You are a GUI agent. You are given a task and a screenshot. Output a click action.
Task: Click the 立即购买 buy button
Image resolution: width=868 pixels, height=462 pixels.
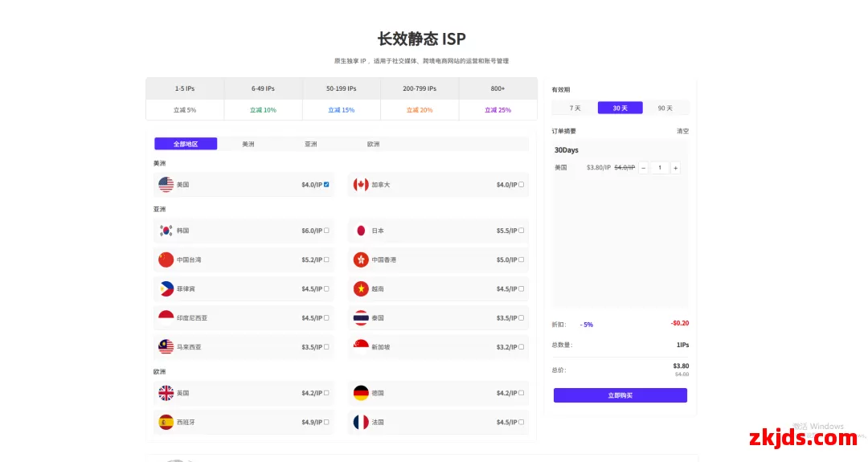(x=620, y=395)
